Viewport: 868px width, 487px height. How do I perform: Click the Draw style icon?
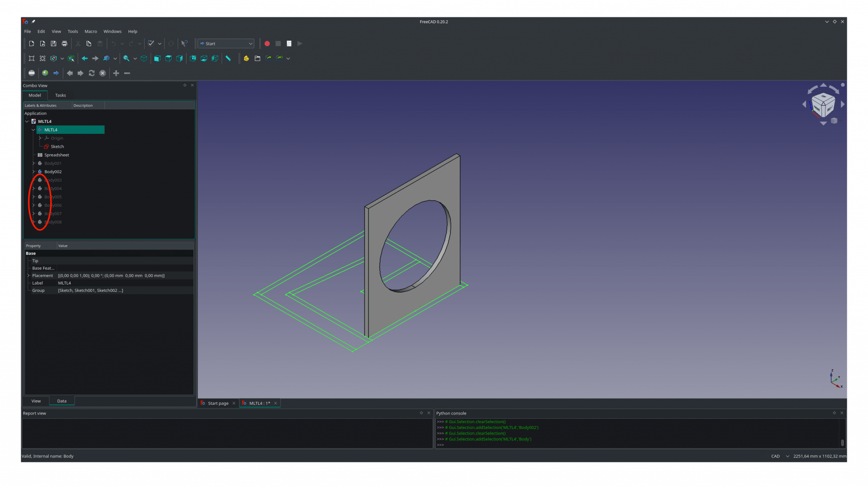click(53, 58)
